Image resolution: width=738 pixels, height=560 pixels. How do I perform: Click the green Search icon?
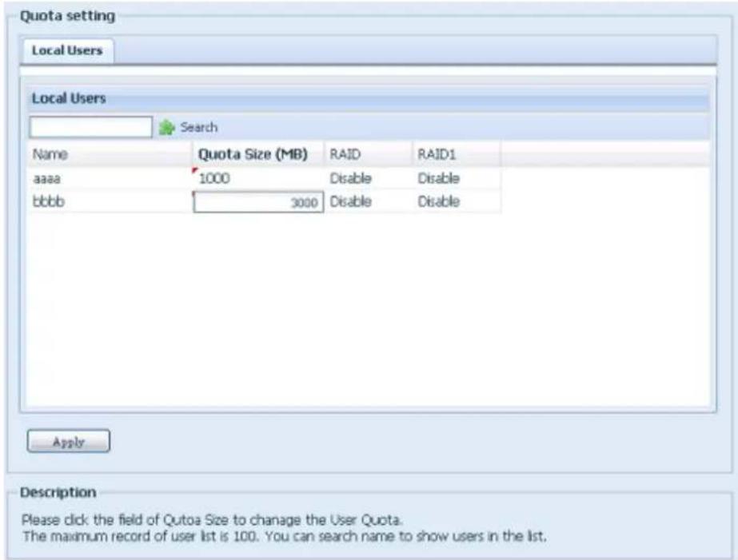[166, 128]
